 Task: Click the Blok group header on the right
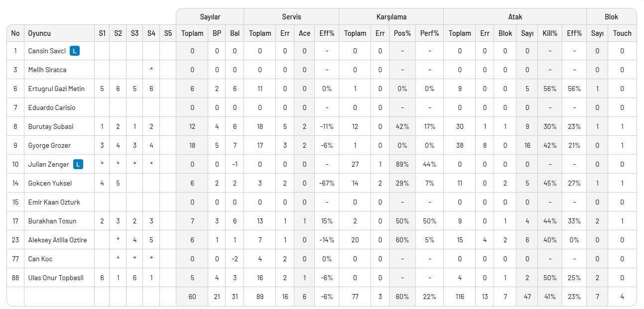pyautogui.click(x=611, y=17)
